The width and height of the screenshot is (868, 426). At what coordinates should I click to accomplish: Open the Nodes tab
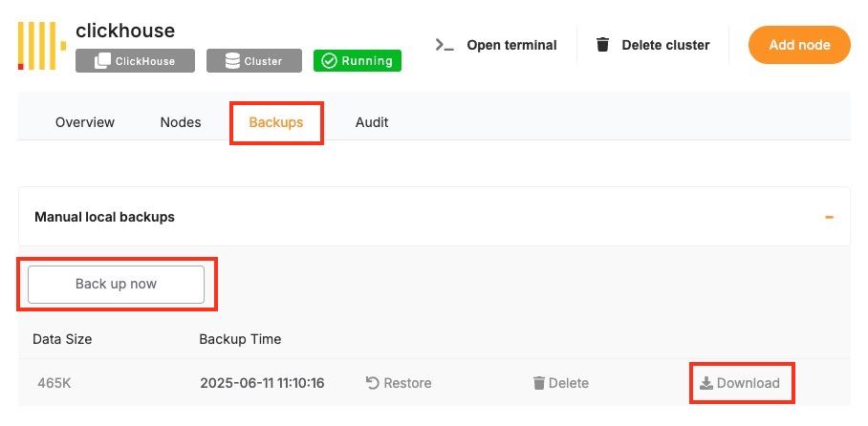[x=181, y=122]
